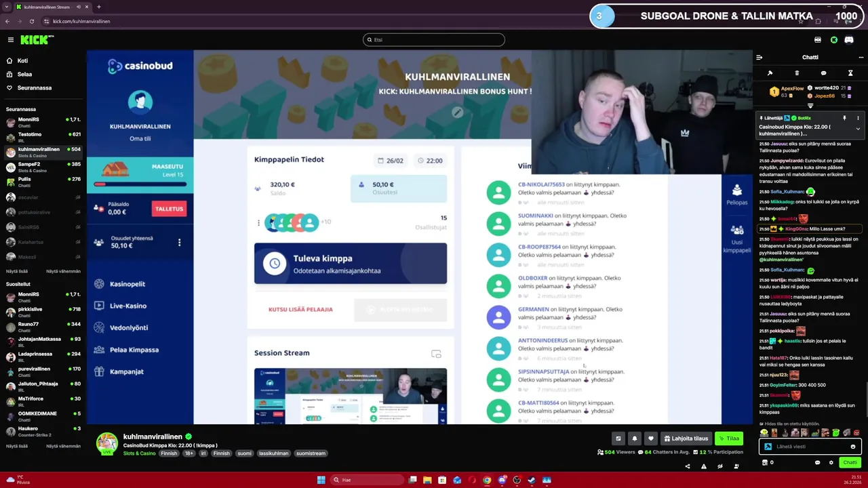This screenshot has height=488, width=868.
Task: Click the green Tilaa subscribe button
Action: (x=729, y=439)
